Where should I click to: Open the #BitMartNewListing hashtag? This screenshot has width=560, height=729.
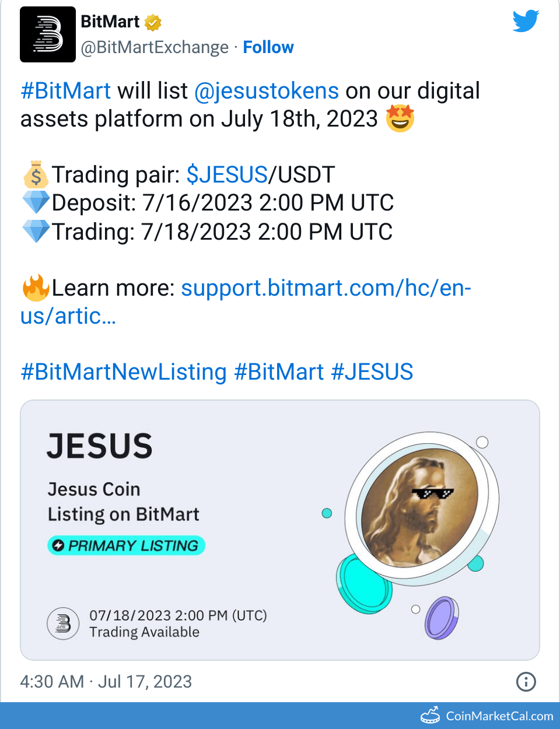pos(124,372)
